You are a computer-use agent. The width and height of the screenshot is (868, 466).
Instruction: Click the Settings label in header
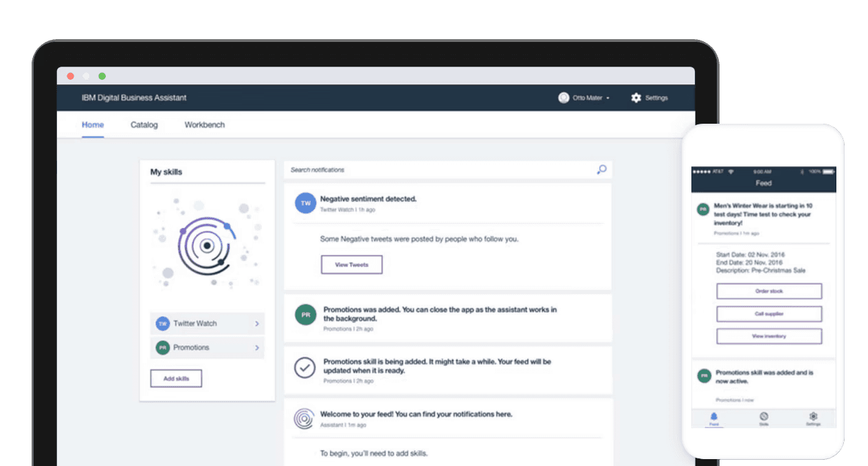tap(656, 98)
